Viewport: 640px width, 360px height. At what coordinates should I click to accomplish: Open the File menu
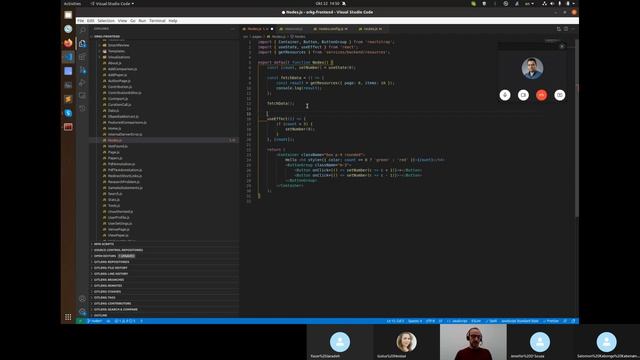tap(80, 20)
